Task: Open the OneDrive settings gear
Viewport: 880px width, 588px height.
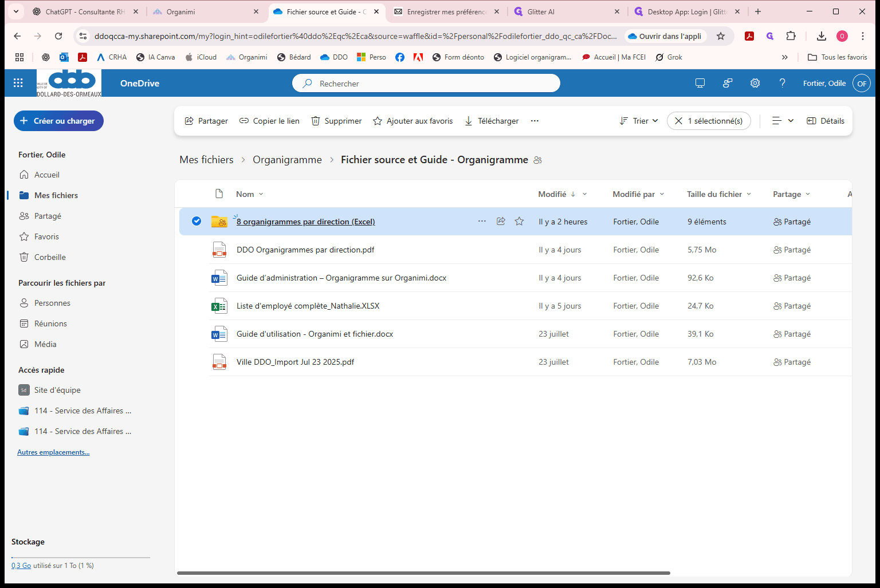Action: [x=755, y=83]
